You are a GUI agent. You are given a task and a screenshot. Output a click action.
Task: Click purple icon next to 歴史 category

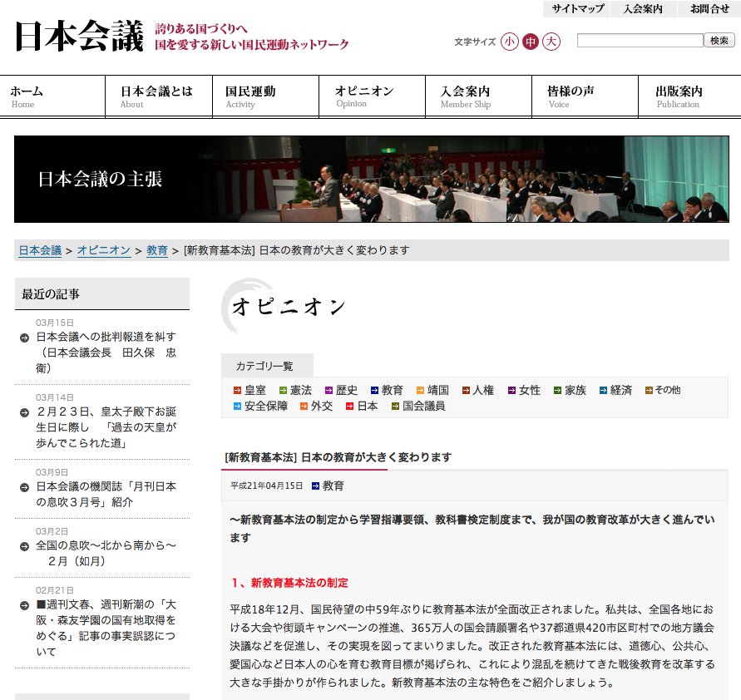tap(329, 390)
